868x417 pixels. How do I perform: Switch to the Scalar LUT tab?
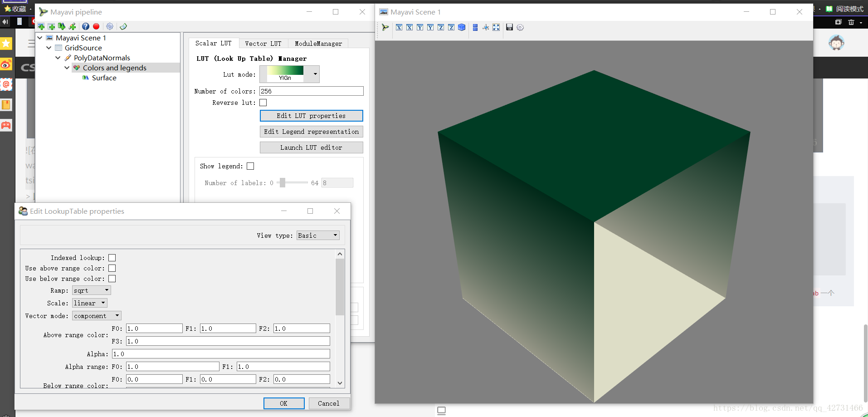click(213, 44)
